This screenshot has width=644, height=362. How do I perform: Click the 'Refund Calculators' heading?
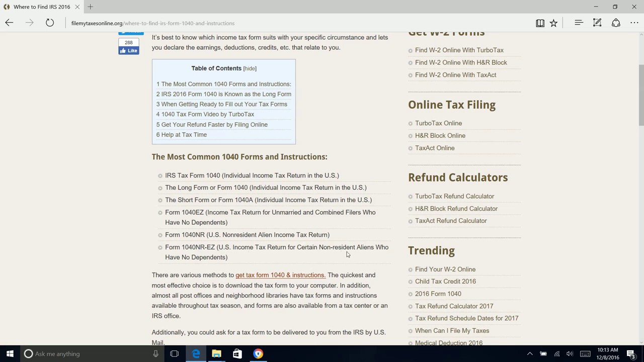pos(458,177)
